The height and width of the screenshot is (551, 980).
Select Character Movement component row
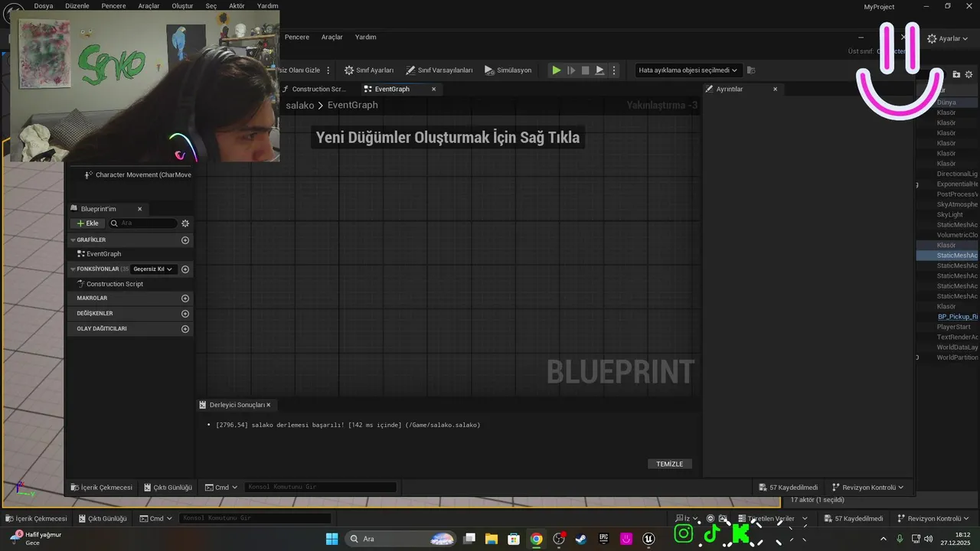[138, 175]
